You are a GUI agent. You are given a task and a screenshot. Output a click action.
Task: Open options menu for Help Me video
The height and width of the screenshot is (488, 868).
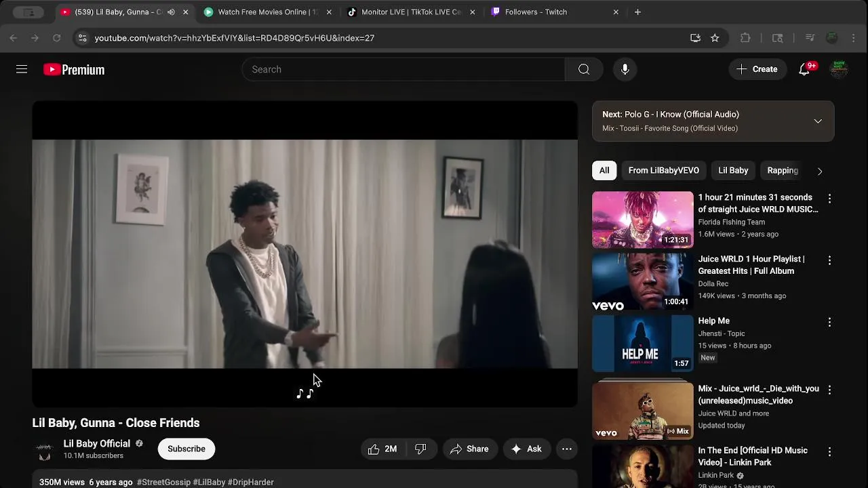[x=829, y=322]
